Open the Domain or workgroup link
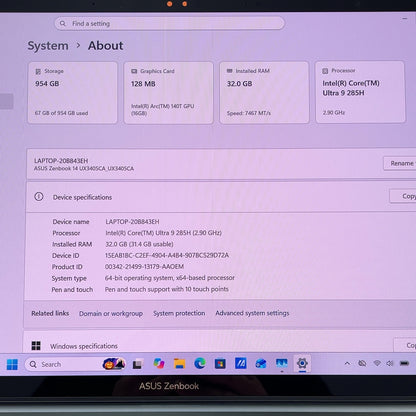The image size is (416, 416). 111,314
